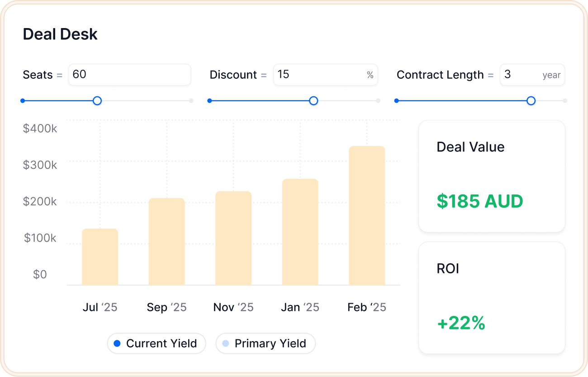
Task: Click the Deal Value card
Action: [492, 177]
